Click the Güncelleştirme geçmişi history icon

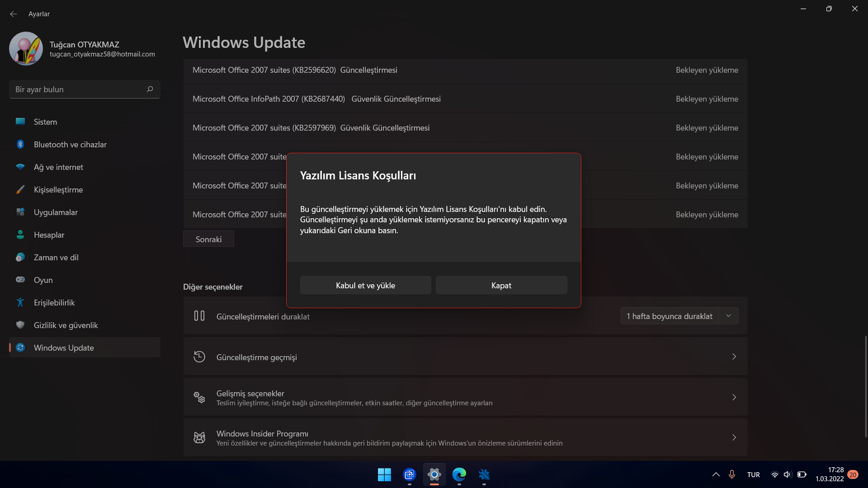199,357
